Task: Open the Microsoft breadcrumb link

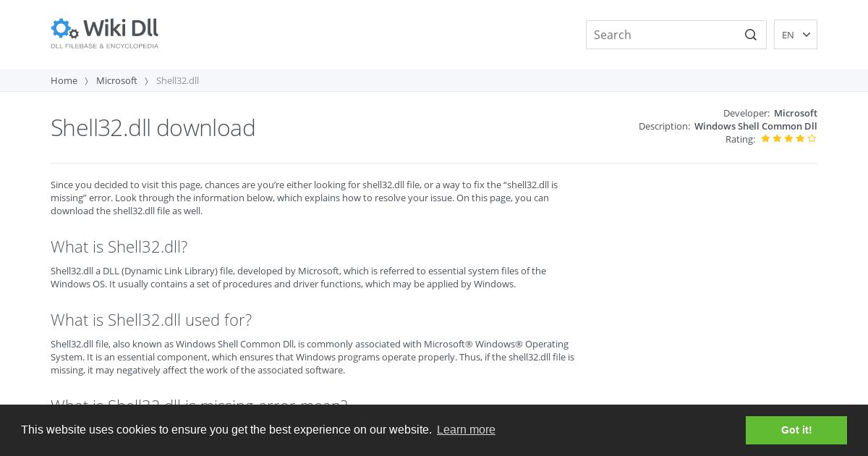Action: tap(116, 80)
